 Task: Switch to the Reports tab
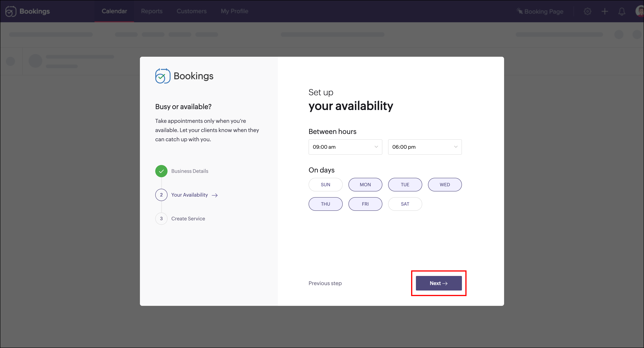[x=151, y=11]
